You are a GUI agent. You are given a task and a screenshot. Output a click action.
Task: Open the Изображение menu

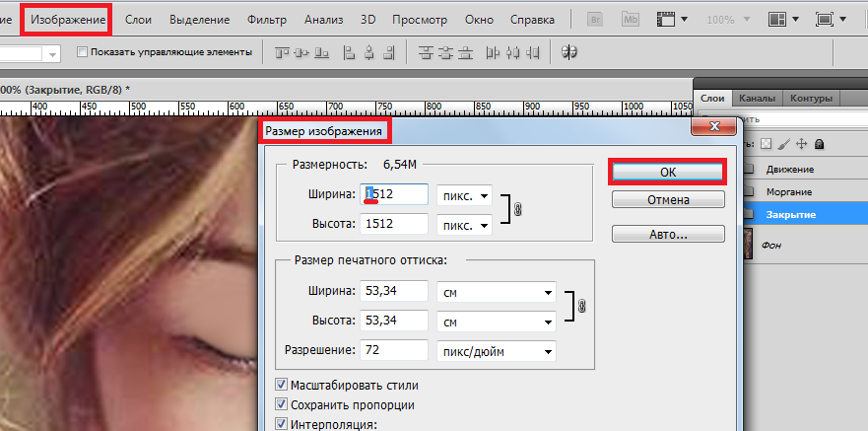tap(68, 20)
